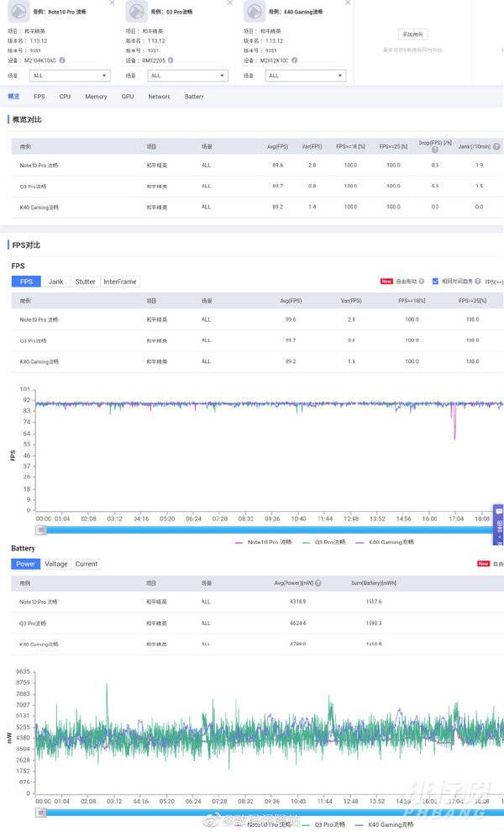504x832 pixels.
Task: Click the 1517.6 Sum battery value
Action: pyautogui.click(x=374, y=602)
